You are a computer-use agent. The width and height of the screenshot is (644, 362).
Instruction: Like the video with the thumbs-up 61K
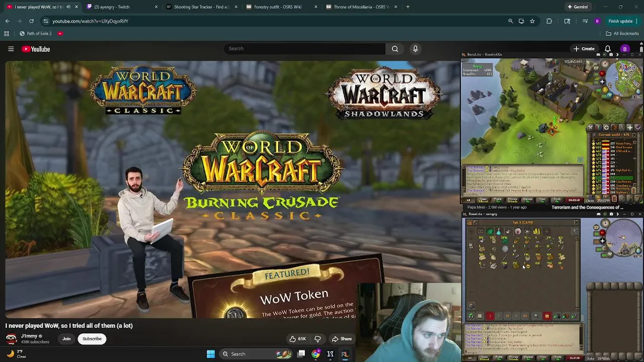tap(298, 339)
